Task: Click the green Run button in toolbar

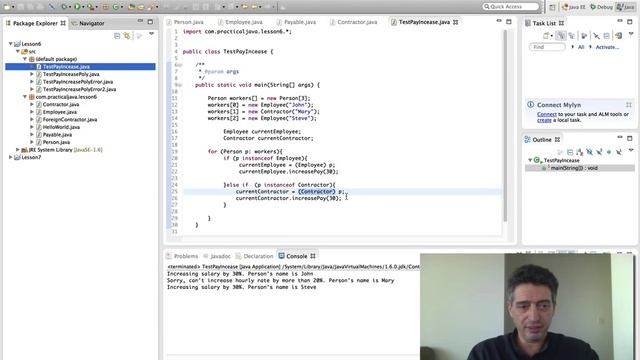Action: pos(77,7)
